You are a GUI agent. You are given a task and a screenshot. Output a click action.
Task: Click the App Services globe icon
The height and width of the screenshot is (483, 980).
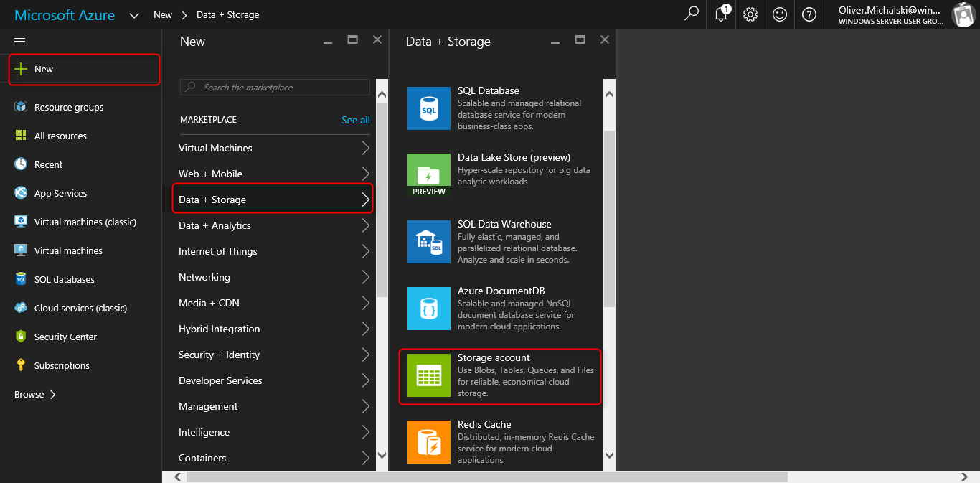[x=21, y=193]
